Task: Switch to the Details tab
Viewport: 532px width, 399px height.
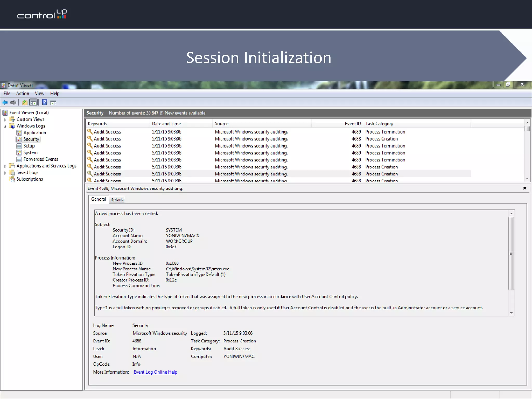Action: (x=117, y=199)
